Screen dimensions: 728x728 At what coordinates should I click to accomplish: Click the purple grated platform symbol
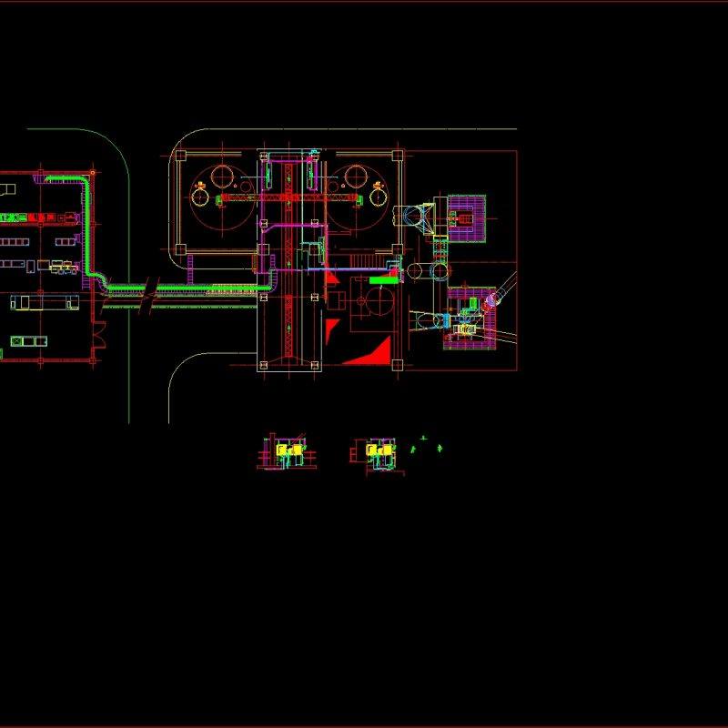coord(466,218)
